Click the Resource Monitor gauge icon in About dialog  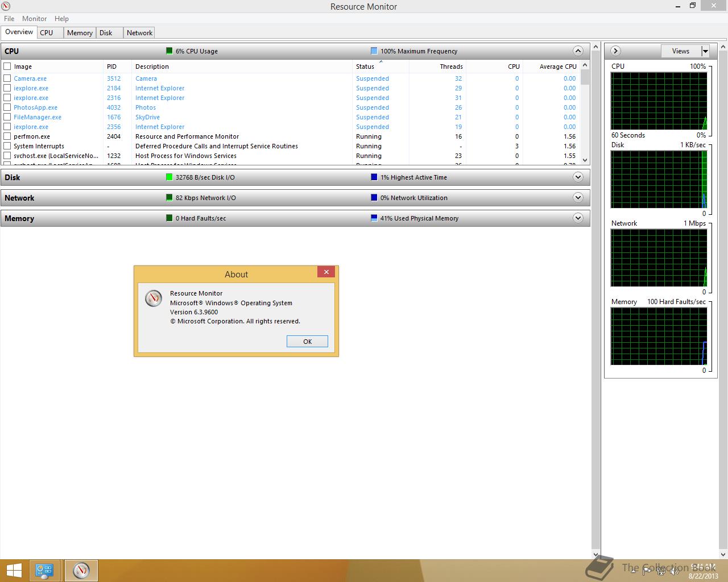tap(154, 298)
